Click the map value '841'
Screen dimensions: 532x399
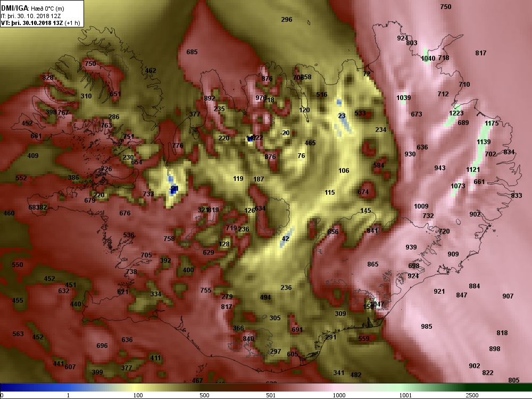372,230
